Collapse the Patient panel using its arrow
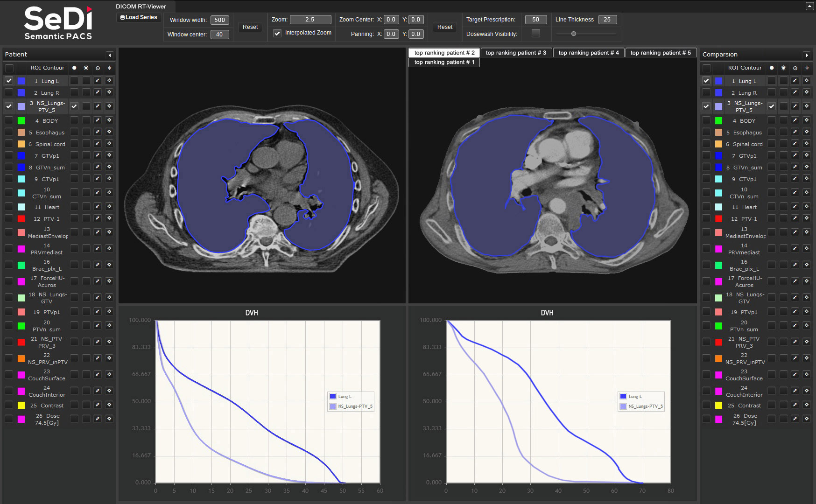Image resolution: width=816 pixels, height=504 pixels. point(110,55)
